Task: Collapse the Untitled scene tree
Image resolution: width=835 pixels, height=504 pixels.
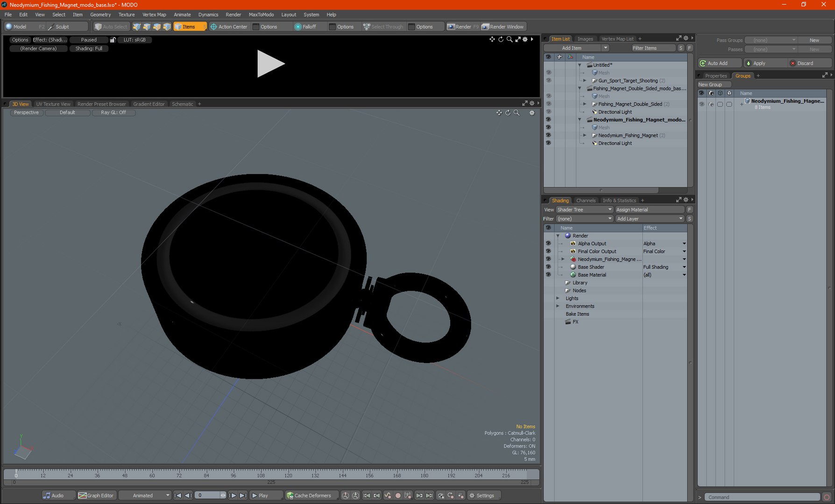Action: [580, 65]
